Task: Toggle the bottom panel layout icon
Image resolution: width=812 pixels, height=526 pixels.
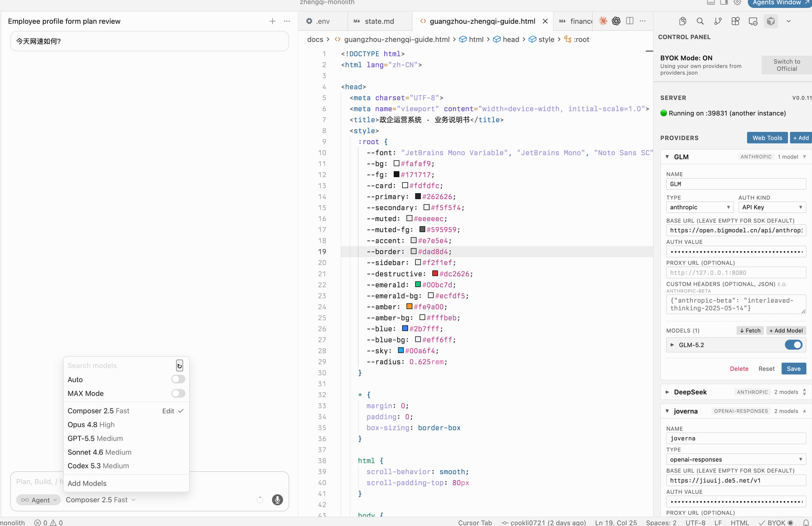Action: (x=711, y=3)
